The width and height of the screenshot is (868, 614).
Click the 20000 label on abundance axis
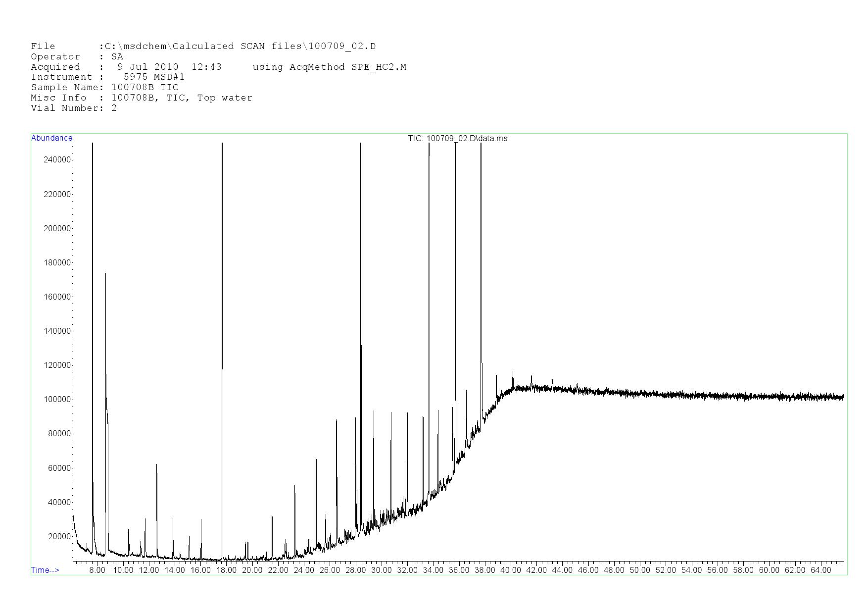(x=59, y=536)
